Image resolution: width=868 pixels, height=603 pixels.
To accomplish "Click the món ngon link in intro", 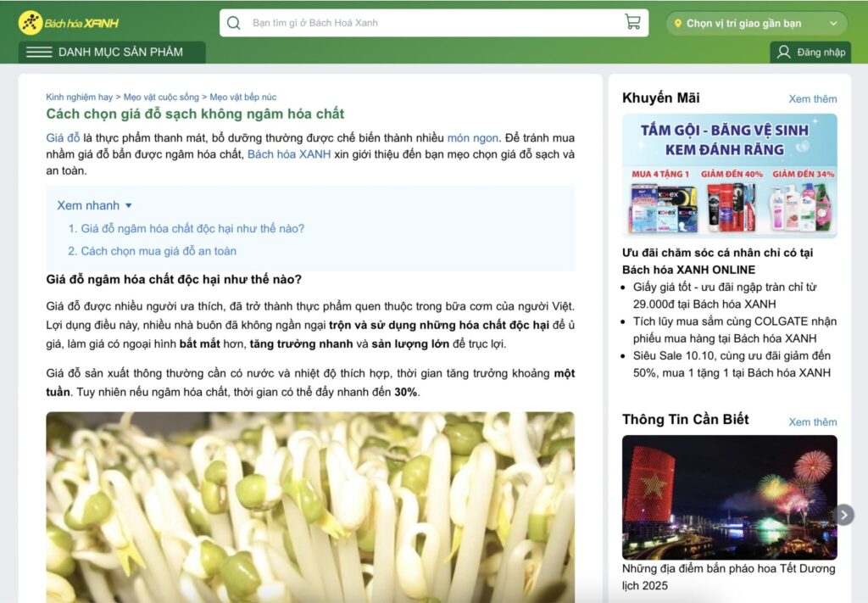I will point(473,137).
